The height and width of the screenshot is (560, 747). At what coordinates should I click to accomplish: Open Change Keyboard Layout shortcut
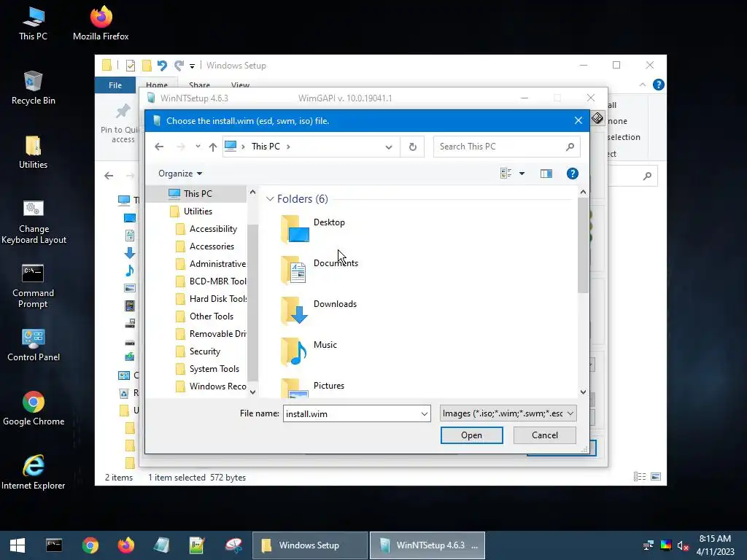point(34,222)
